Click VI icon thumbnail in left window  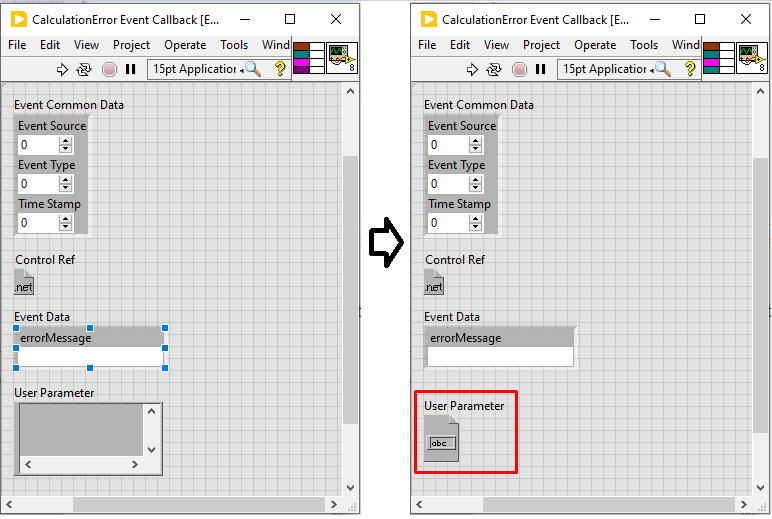[x=342, y=58]
